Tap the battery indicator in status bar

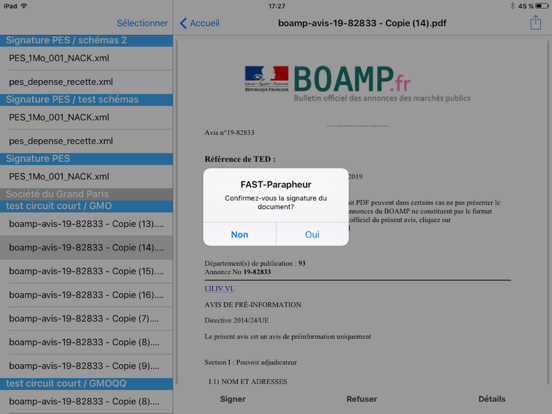click(542, 6)
